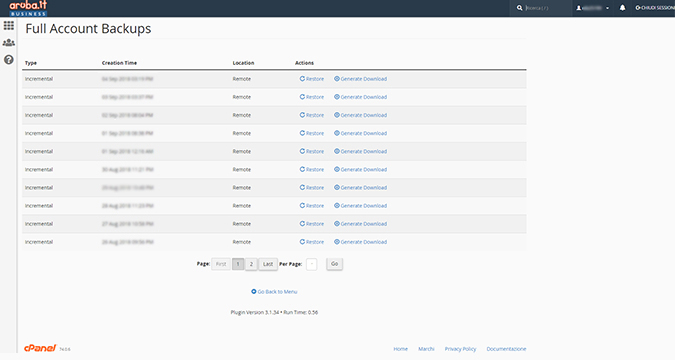The width and height of the screenshot is (675, 360).
Task: Generate download for 29 Aug backup
Action: (360, 187)
